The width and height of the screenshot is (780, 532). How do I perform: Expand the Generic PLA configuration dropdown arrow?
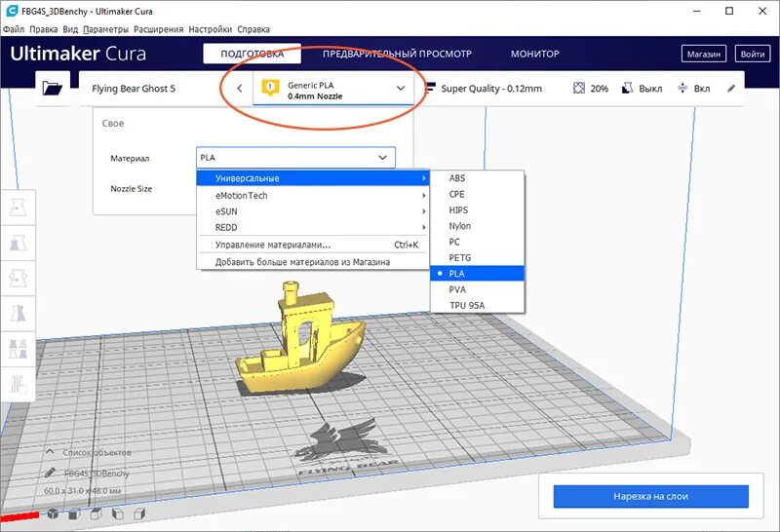[401, 89]
